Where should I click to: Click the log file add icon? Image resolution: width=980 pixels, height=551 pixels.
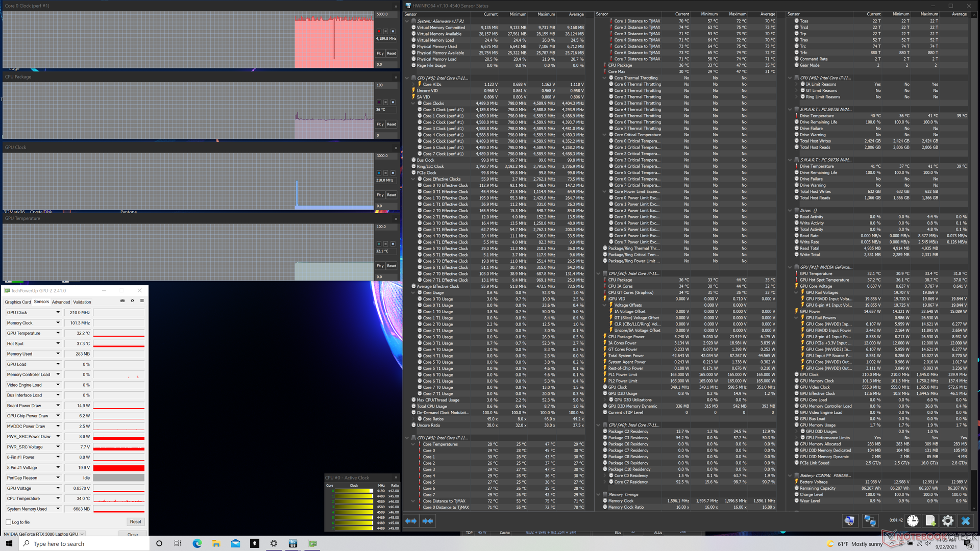click(930, 521)
